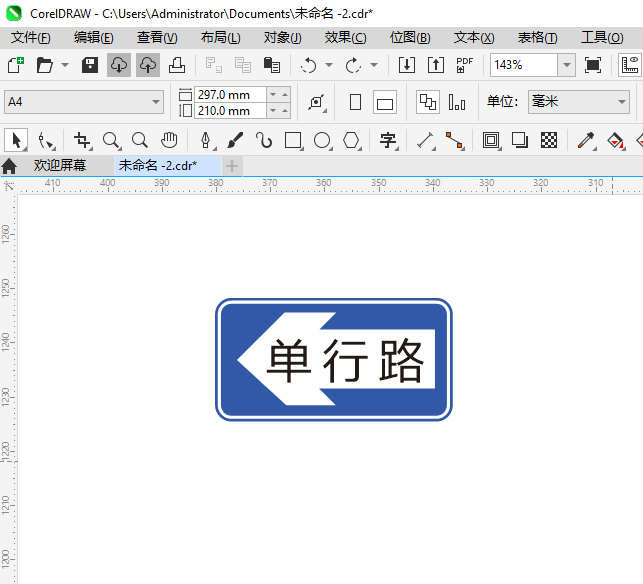Open the zoom level dropdown arrow

point(567,65)
